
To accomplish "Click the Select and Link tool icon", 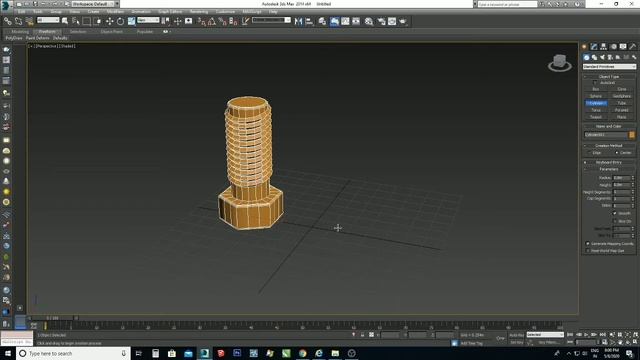I will pyautogui.click(x=7, y=21).
